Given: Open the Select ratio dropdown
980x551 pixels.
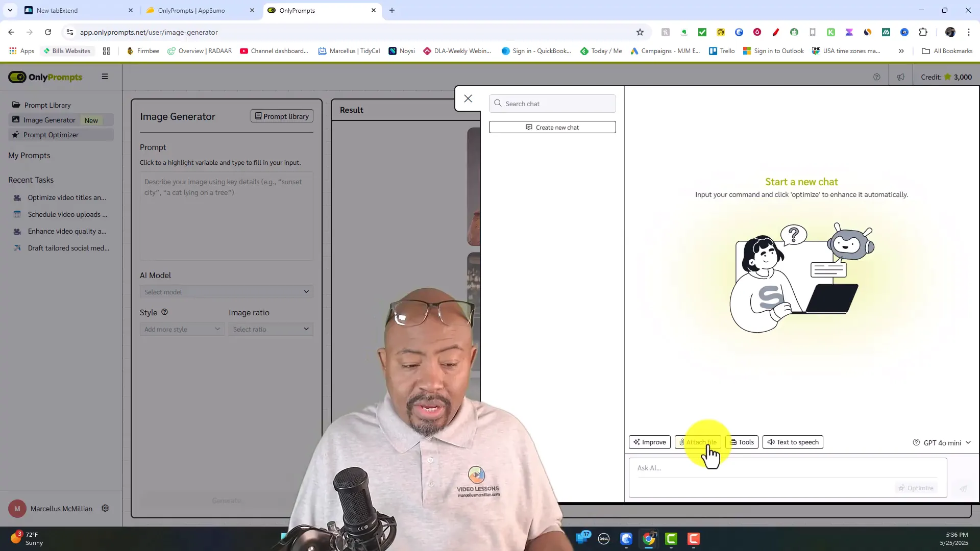Looking at the screenshot, I should pyautogui.click(x=271, y=329).
